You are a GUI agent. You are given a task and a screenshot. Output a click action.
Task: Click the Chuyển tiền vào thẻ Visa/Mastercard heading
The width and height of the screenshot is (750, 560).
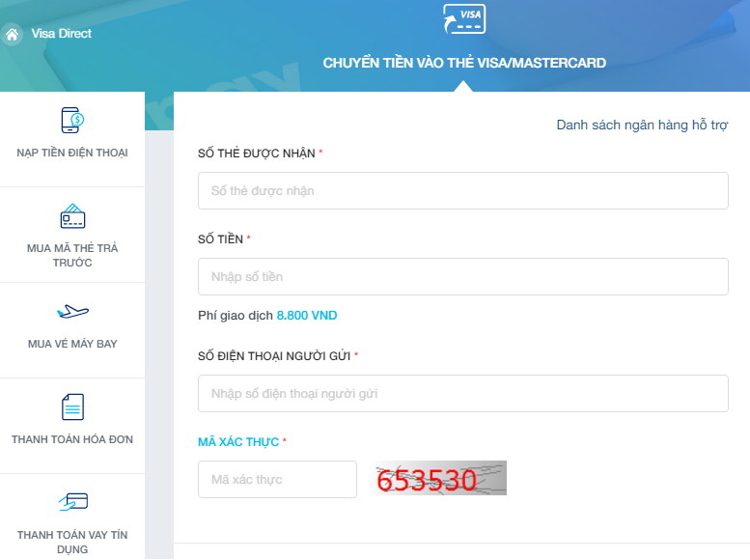(464, 63)
